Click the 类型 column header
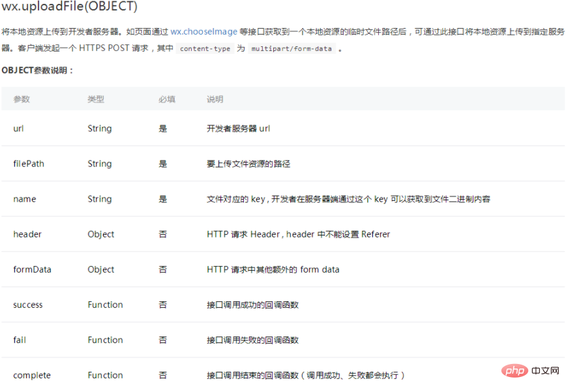 pyautogui.click(x=96, y=99)
